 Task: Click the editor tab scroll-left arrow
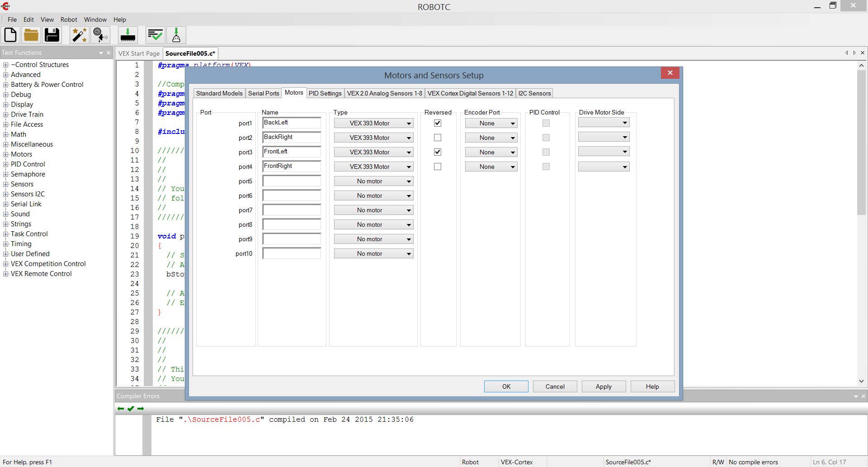847,53
